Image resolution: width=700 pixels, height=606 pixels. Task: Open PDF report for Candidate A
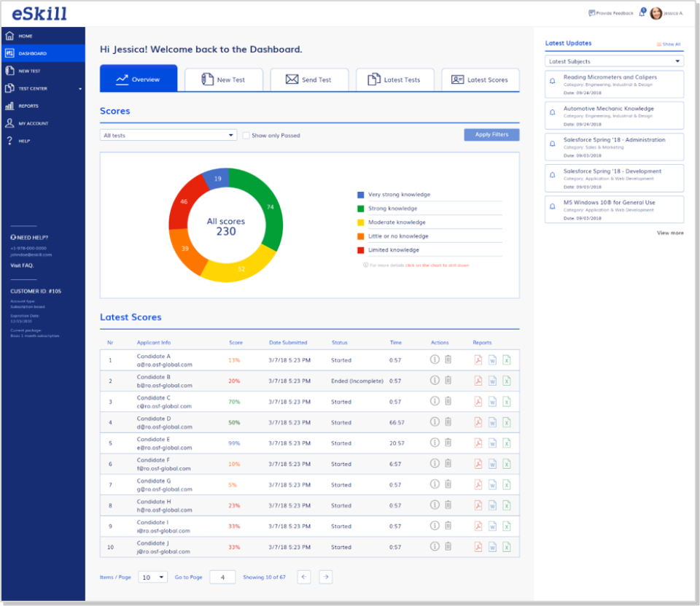[478, 360]
